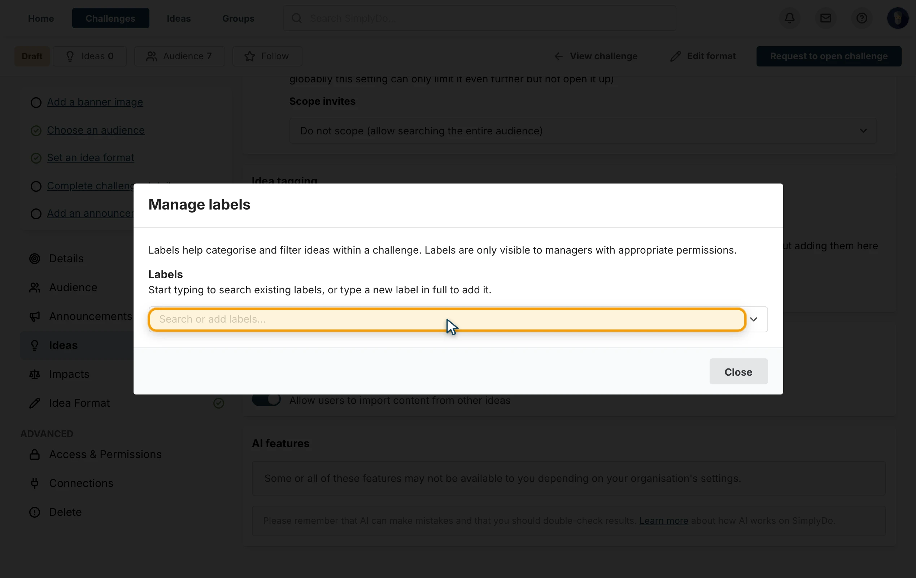Click the Add a banner image status circle

click(36, 103)
